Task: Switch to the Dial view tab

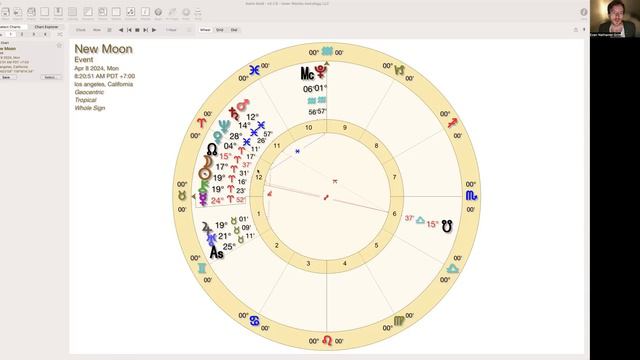Action: click(234, 30)
